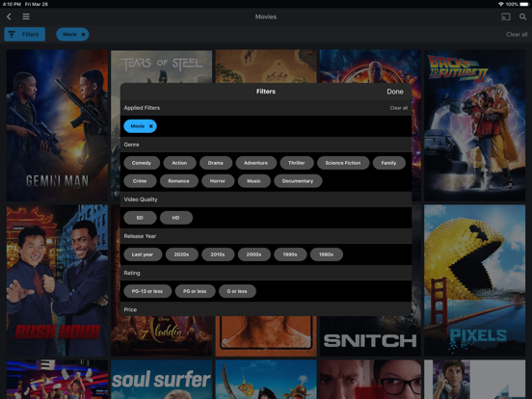Tap Done in the Filters panel
The width and height of the screenshot is (532, 399).
(395, 92)
